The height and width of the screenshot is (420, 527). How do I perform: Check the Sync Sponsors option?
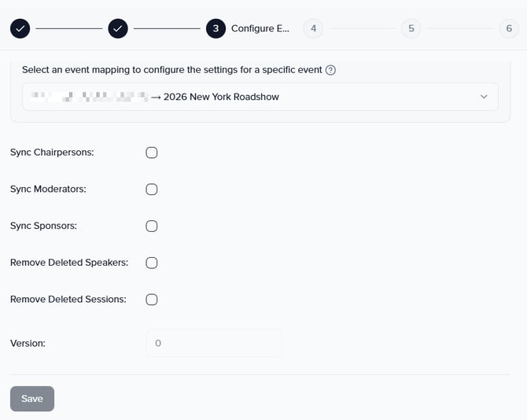[x=152, y=227]
